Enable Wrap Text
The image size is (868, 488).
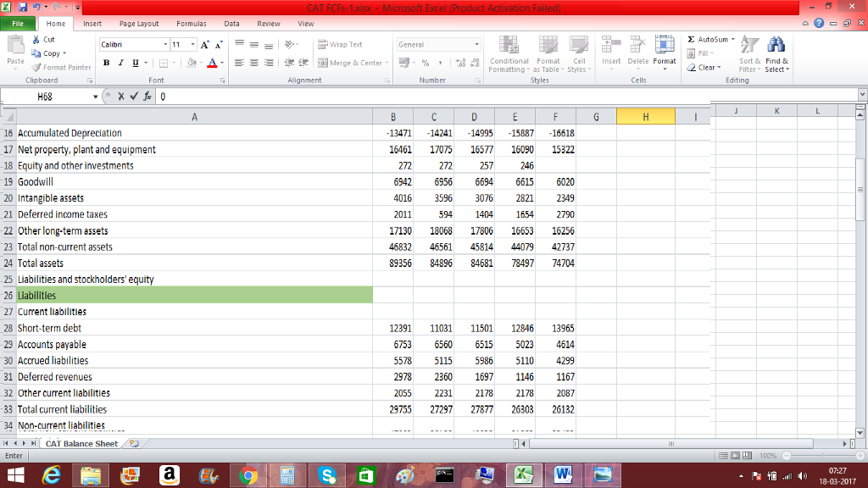click(x=342, y=42)
